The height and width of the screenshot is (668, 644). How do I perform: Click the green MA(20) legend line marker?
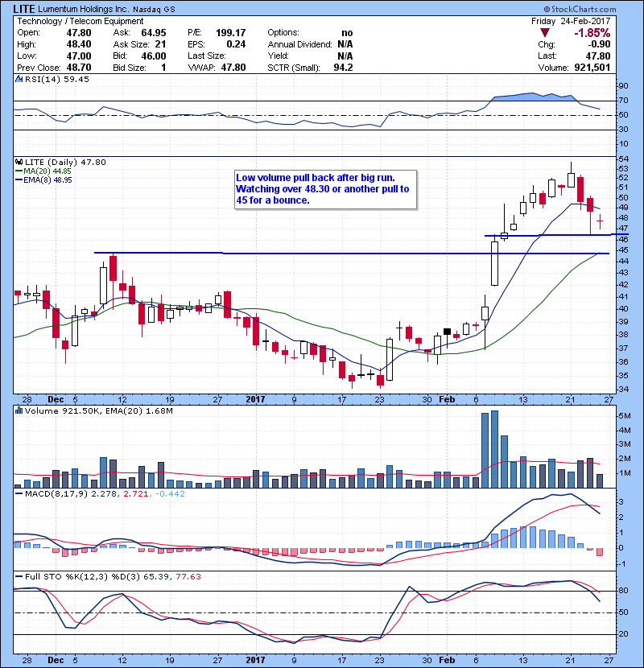point(19,171)
